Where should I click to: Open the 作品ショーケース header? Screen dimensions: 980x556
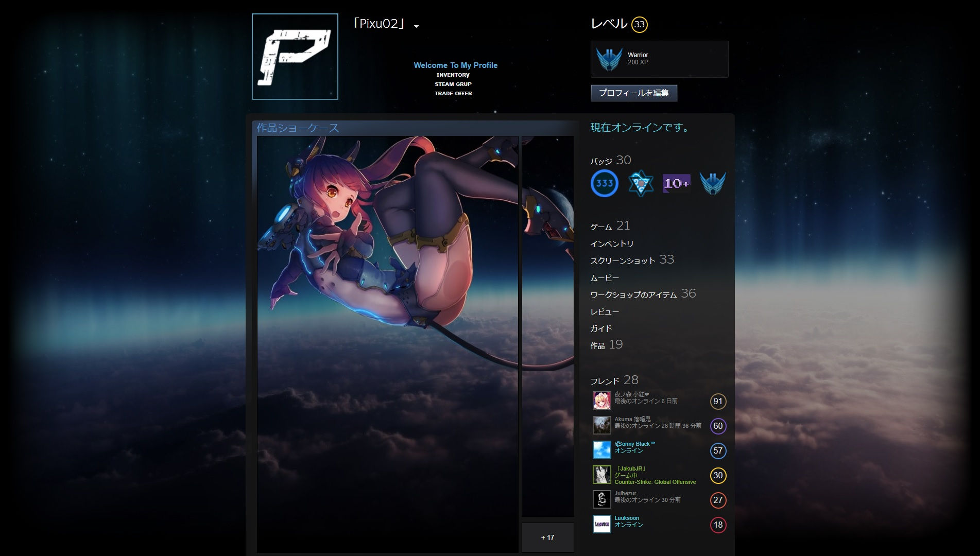click(x=298, y=128)
